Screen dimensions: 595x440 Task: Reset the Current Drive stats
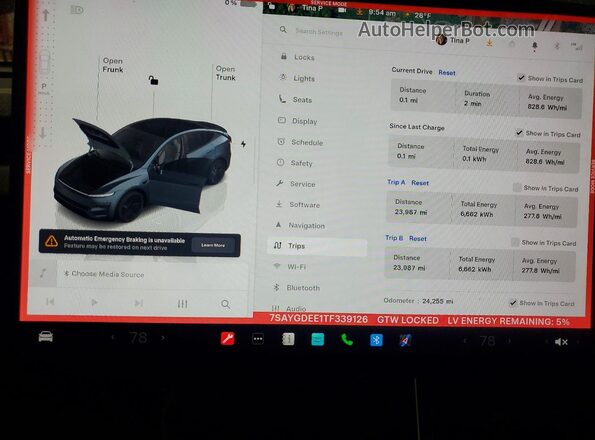(447, 73)
